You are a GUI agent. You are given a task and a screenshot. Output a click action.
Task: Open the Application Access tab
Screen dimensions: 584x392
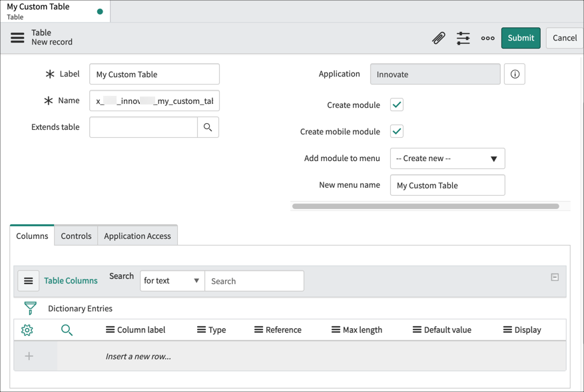137,235
